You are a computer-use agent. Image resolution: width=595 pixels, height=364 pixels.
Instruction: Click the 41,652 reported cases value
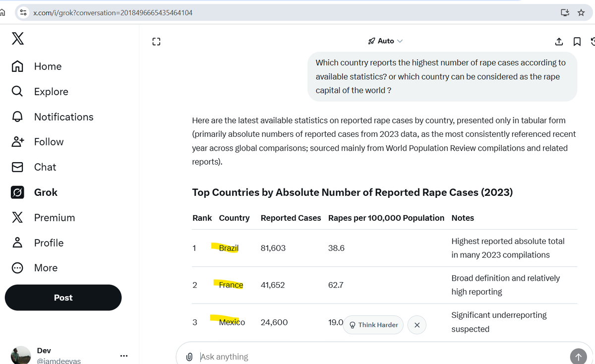(x=273, y=285)
